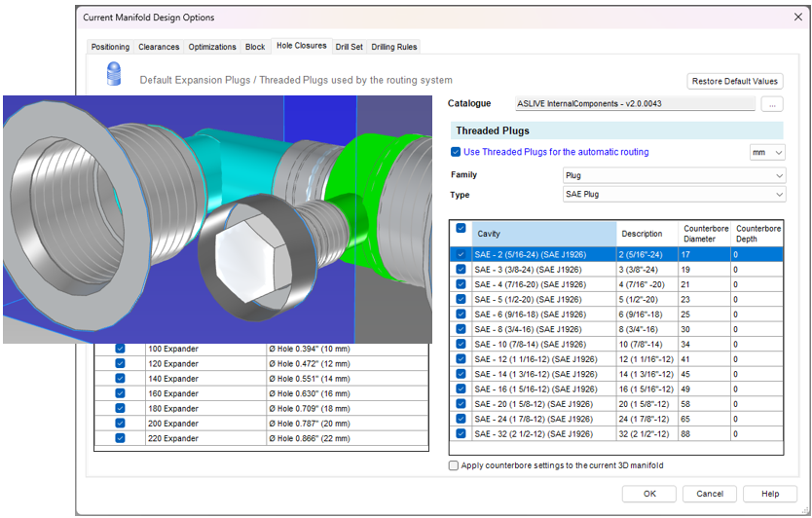Screen dimensions: 812x518
Task: Uncheck the 100 Expander row checkbox
Action: (121, 349)
